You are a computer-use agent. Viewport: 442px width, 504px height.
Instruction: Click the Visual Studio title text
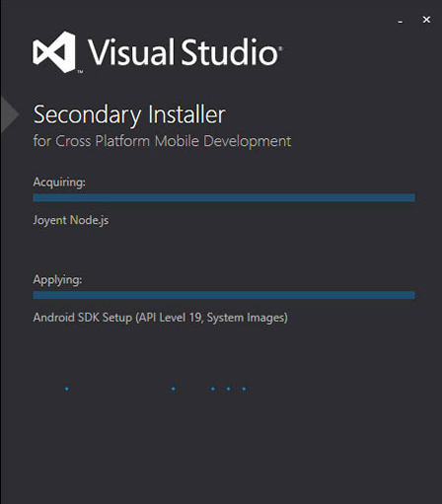(x=183, y=51)
